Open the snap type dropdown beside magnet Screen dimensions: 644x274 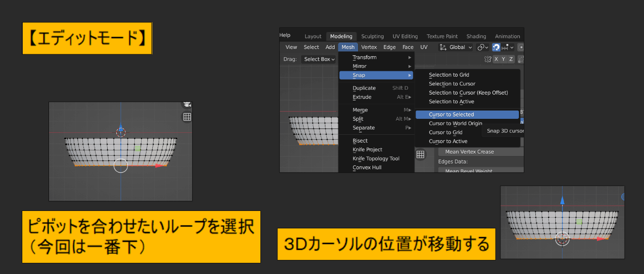tap(507, 47)
